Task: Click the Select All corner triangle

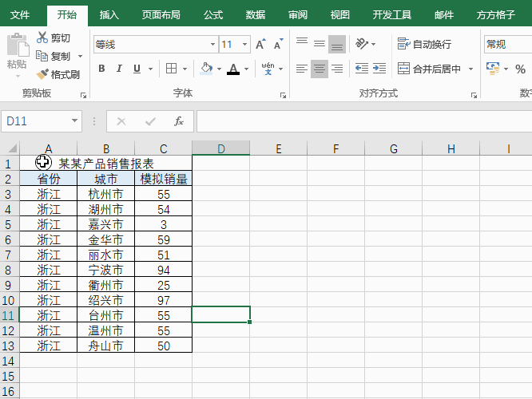Action: tap(12, 148)
